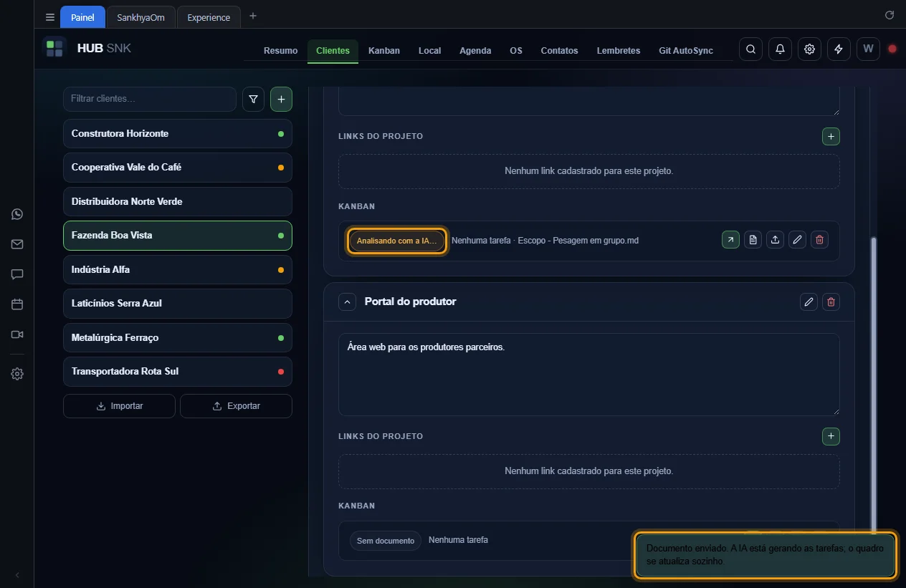Open the Local section

point(429,51)
